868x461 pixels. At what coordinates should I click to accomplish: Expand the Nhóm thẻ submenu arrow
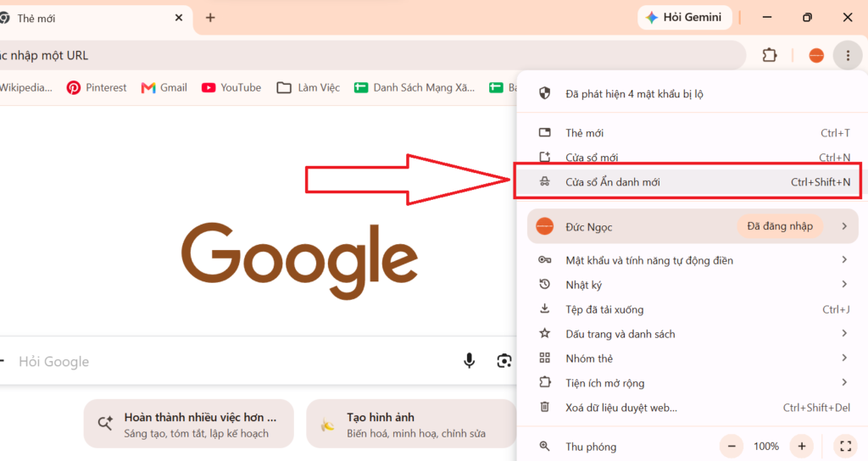pos(844,358)
